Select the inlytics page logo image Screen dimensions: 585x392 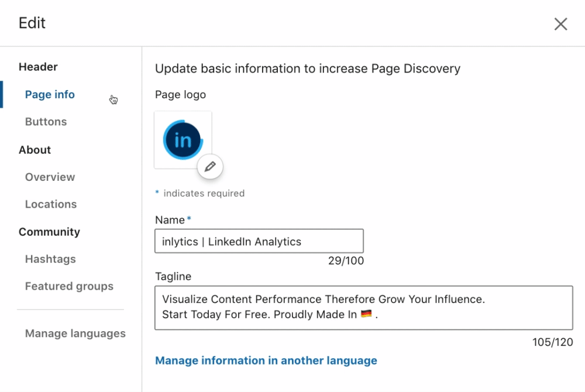(183, 140)
